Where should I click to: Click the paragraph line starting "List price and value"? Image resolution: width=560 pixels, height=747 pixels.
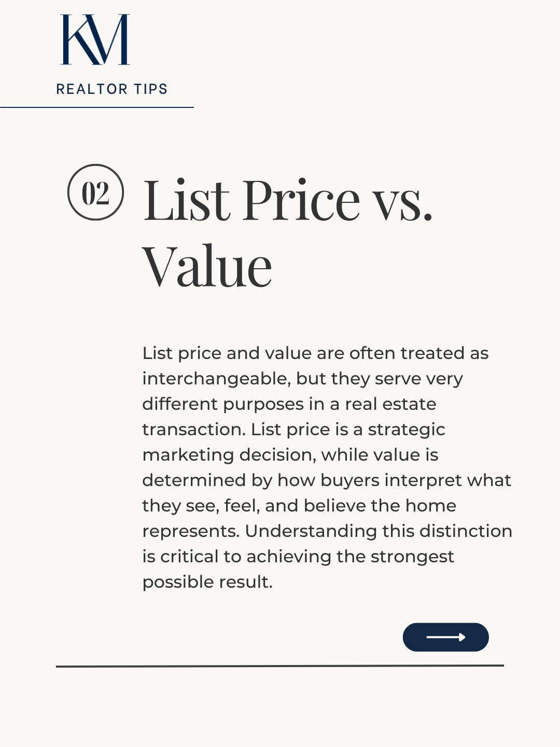315,353
